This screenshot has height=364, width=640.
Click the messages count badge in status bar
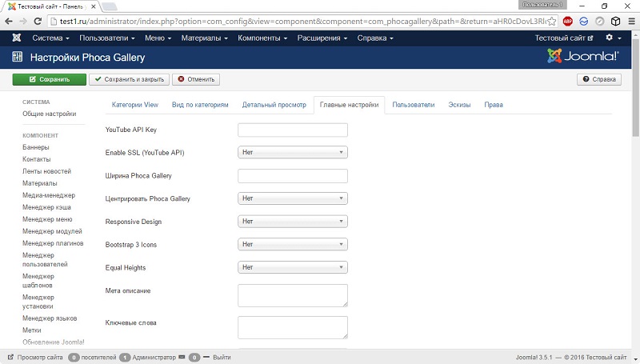pyautogui.click(x=194, y=358)
